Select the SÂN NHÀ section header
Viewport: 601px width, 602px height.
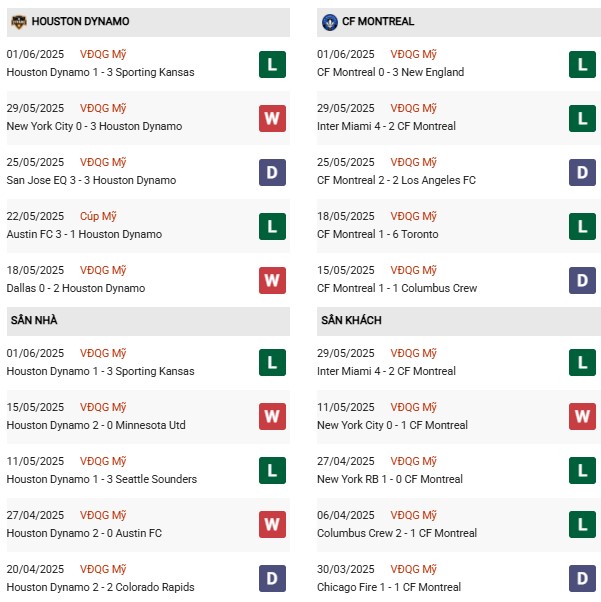[148, 321]
